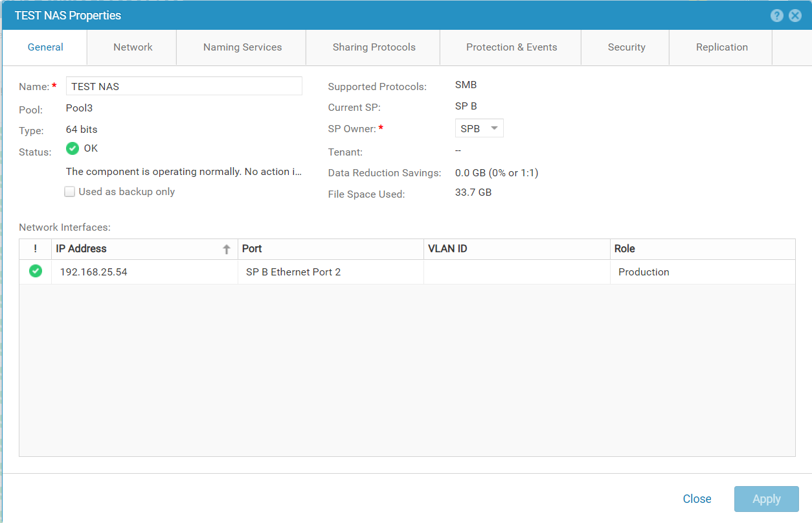Click the green health icon in interfaces row
Screen dimensions: 812x523
[35, 271]
